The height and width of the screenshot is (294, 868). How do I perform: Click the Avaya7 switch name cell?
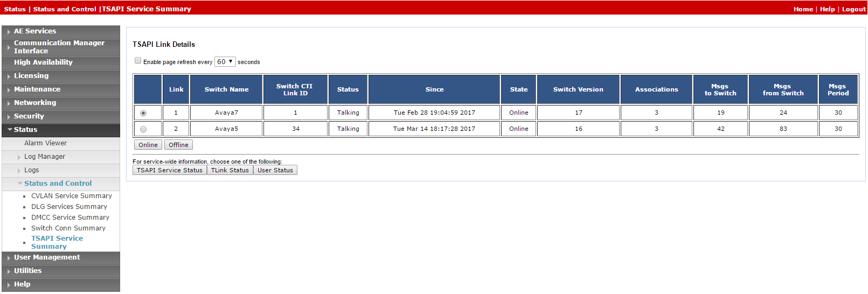pyautogui.click(x=226, y=113)
